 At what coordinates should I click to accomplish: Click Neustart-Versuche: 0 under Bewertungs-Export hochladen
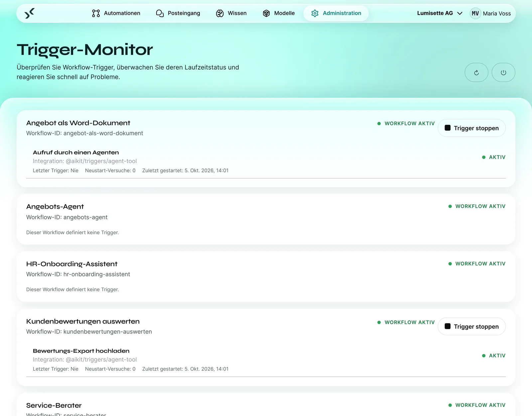tap(110, 369)
